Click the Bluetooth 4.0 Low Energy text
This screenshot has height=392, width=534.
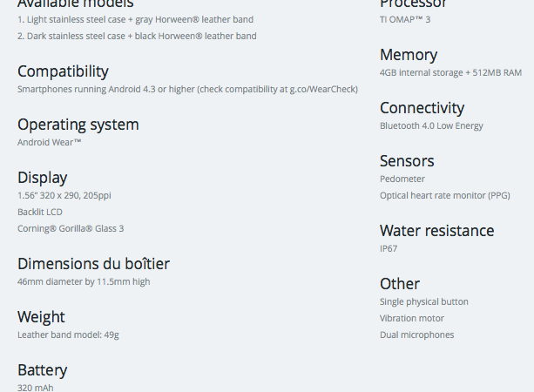pyautogui.click(x=431, y=125)
